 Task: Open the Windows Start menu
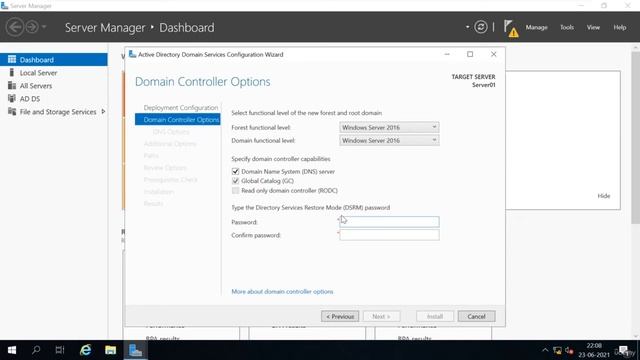12,350
